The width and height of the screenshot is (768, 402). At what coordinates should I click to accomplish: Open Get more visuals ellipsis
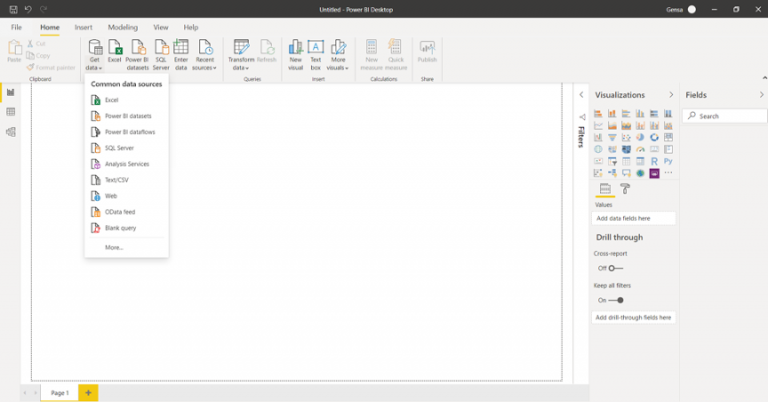coord(668,173)
